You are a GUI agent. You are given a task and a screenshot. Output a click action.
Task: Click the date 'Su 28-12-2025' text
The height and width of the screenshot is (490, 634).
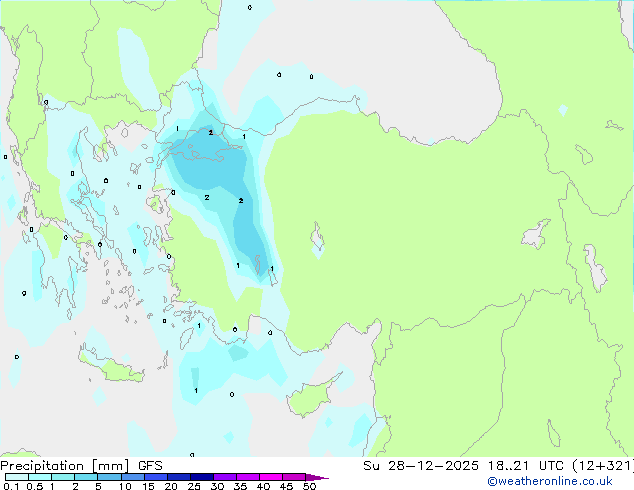pyautogui.click(x=421, y=466)
